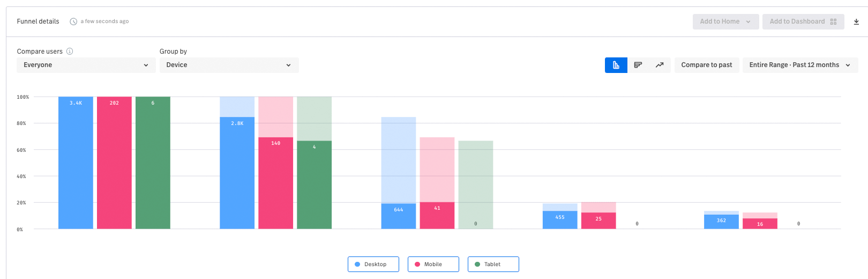Click the clock icon beside timestamp
Screen dimensions: 868x279
(x=73, y=21)
